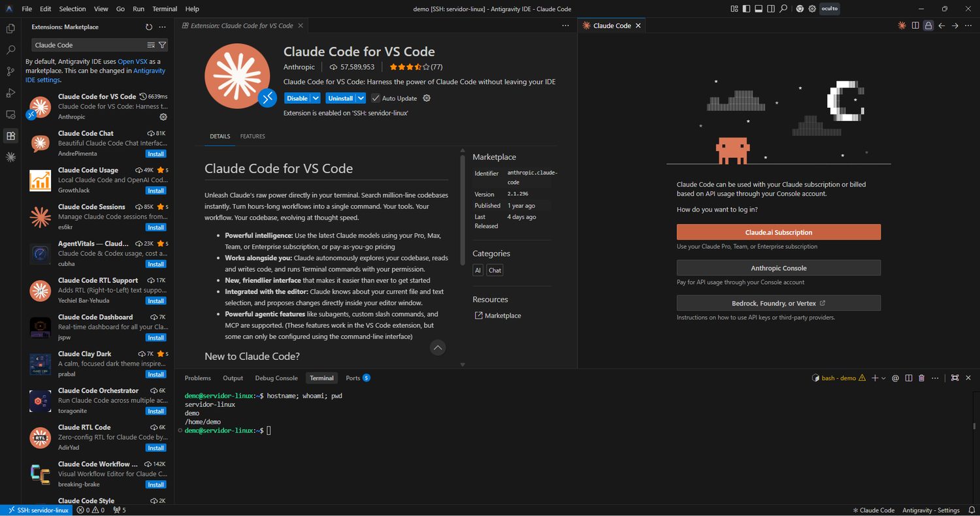The width and height of the screenshot is (980, 516).
Task: Switch to the Debug Console panel tab
Action: pos(276,378)
